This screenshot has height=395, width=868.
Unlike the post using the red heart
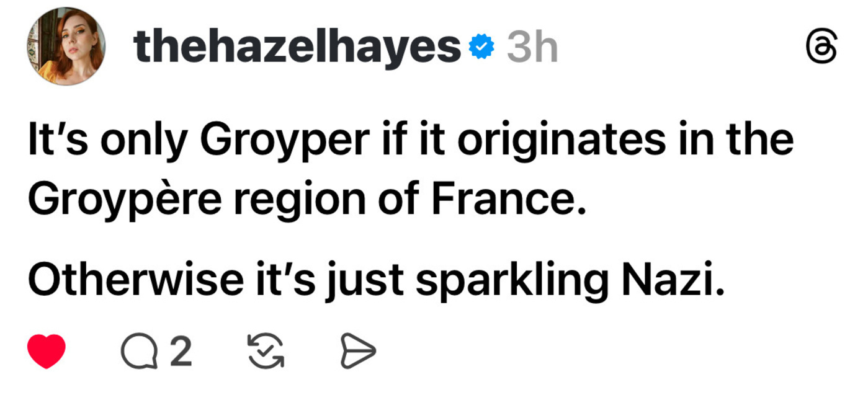47,352
